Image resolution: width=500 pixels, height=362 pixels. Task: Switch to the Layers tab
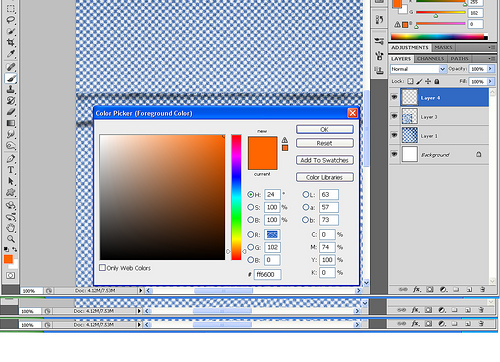click(x=401, y=59)
